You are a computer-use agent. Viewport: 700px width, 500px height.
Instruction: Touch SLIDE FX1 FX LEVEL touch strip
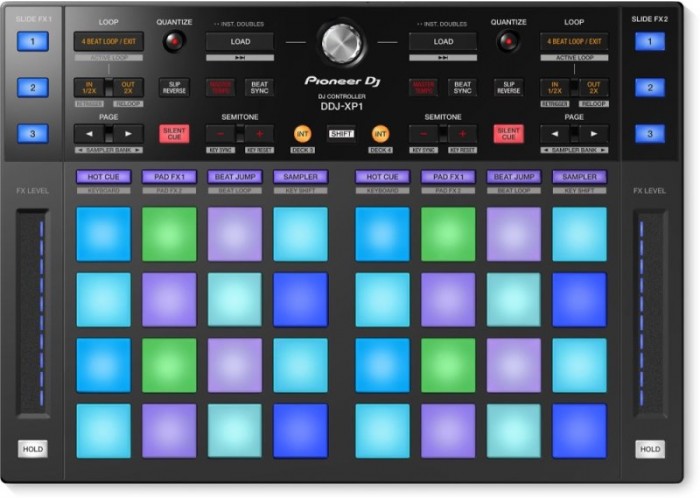tap(33, 313)
